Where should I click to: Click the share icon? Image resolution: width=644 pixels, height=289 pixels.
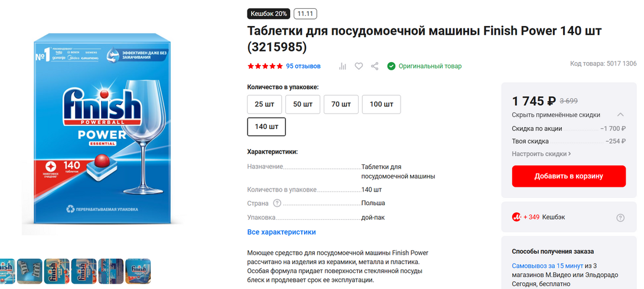[x=375, y=66]
